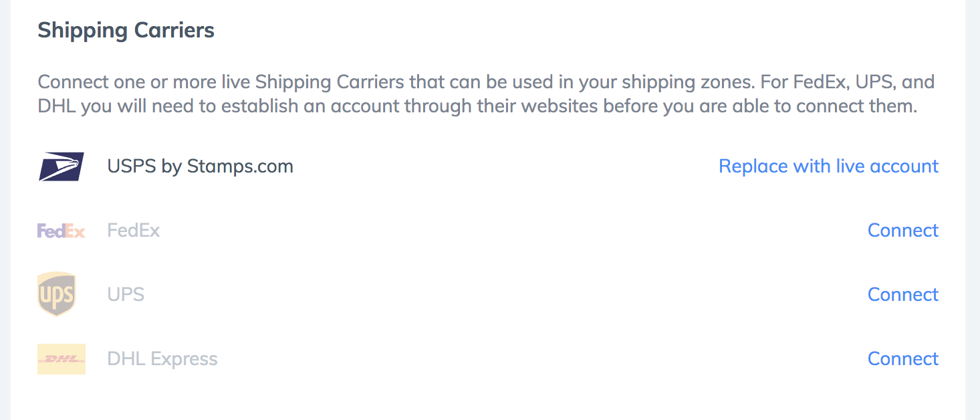980x420 pixels.
Task: Connect the DHL Express carrier
Action: (x=903, y=358)
